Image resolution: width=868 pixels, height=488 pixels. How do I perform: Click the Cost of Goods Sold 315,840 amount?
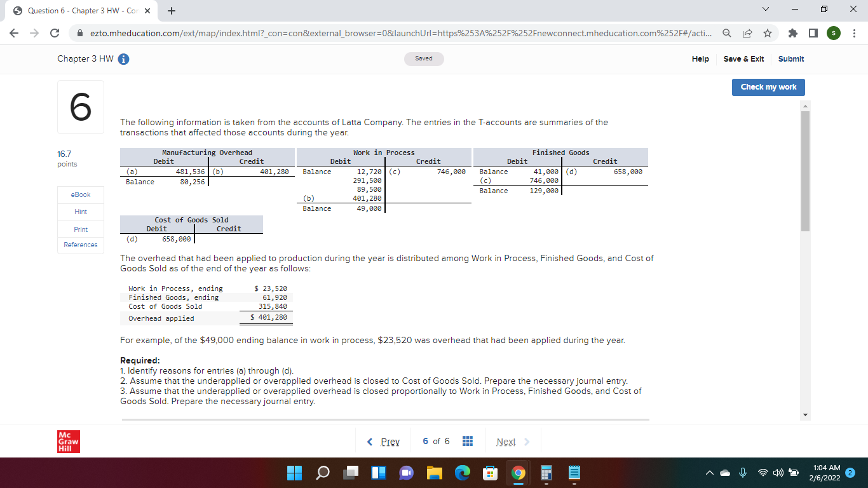click(x=274, y=306)
